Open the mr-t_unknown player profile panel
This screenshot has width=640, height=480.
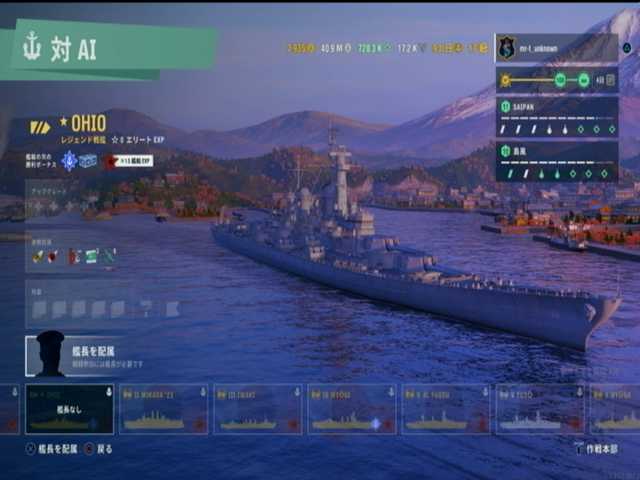click(x=557, y=48)
